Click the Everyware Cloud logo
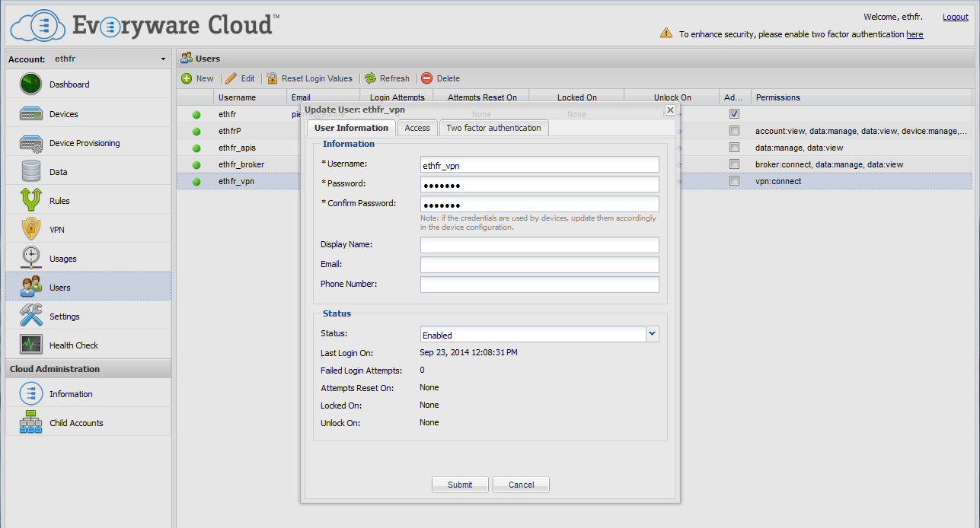 145,26
